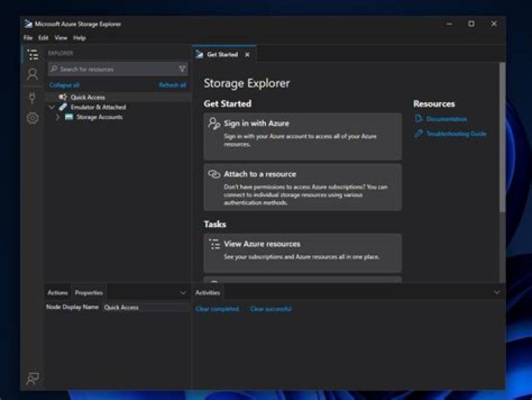Click Clear successful in Activities
Viewport: 532px width, 400px height.
click(270, 309)
